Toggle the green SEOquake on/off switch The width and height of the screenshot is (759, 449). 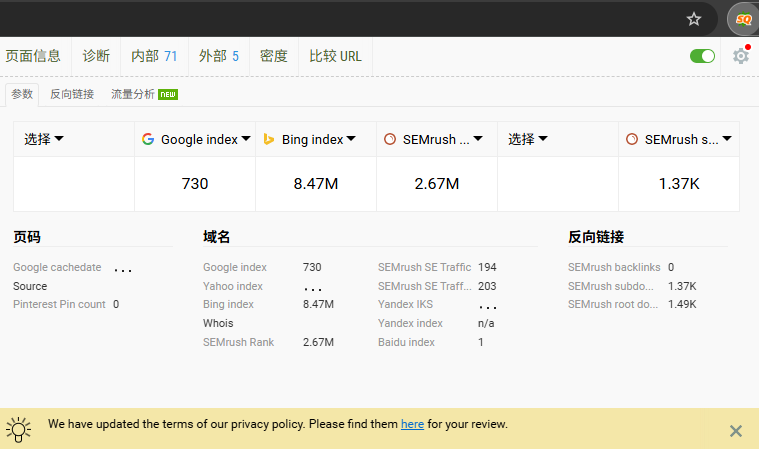pyautogui.click(x=702, y=56)
